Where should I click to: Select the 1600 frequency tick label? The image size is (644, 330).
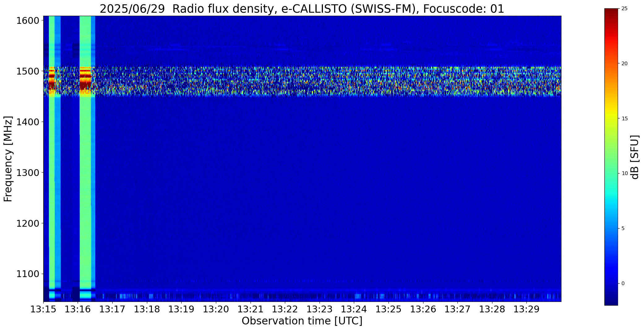pyautogui.click(x=28, y=21)
